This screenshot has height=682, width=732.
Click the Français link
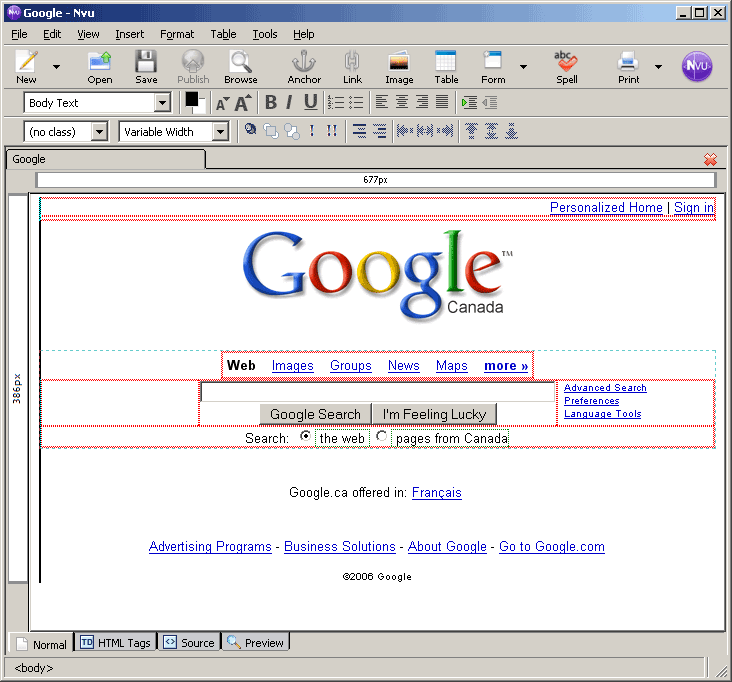pyautogui.click(x=436, y=492)
